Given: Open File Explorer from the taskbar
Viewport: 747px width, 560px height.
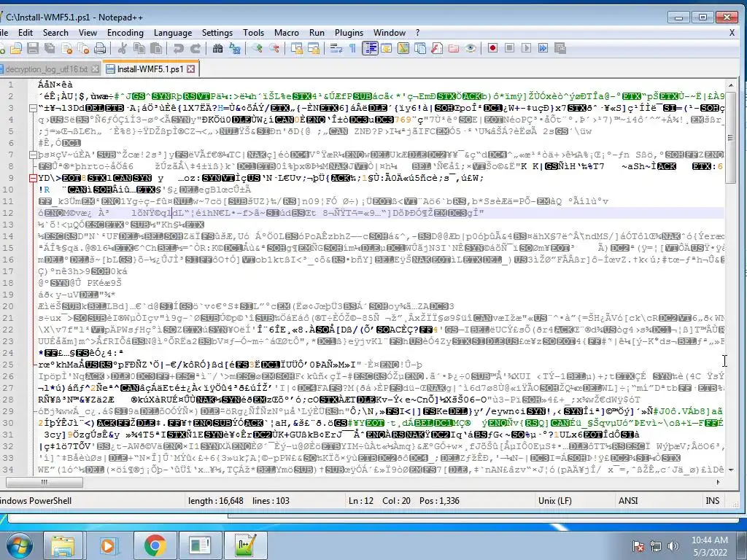Looking at the screenshot, I should tap(63, 545).
